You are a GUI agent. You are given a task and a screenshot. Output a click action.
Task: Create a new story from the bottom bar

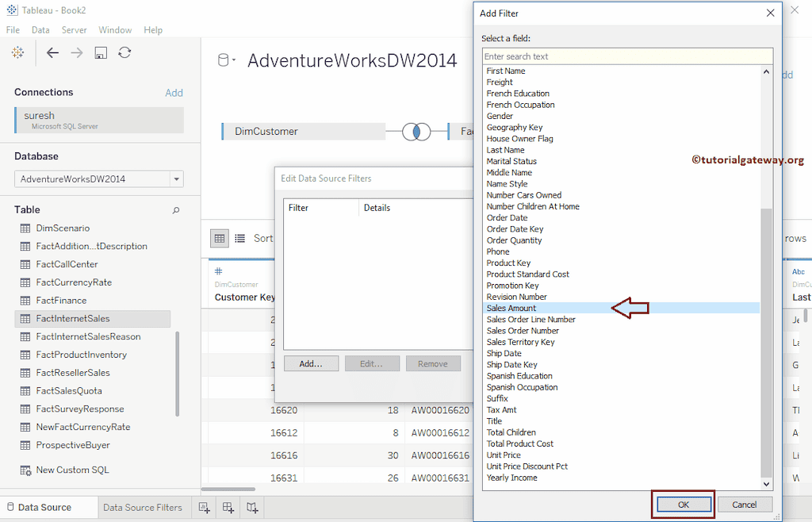[251, 507]
